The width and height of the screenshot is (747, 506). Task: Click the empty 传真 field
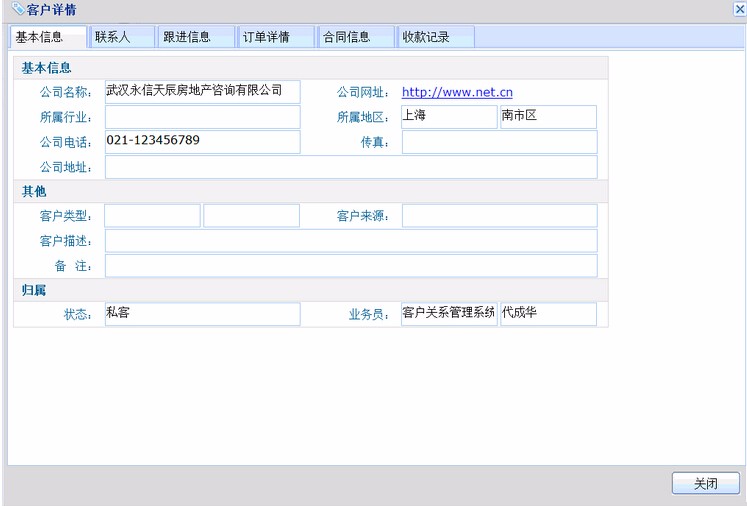pyautogui.click(x=499, y=142)
